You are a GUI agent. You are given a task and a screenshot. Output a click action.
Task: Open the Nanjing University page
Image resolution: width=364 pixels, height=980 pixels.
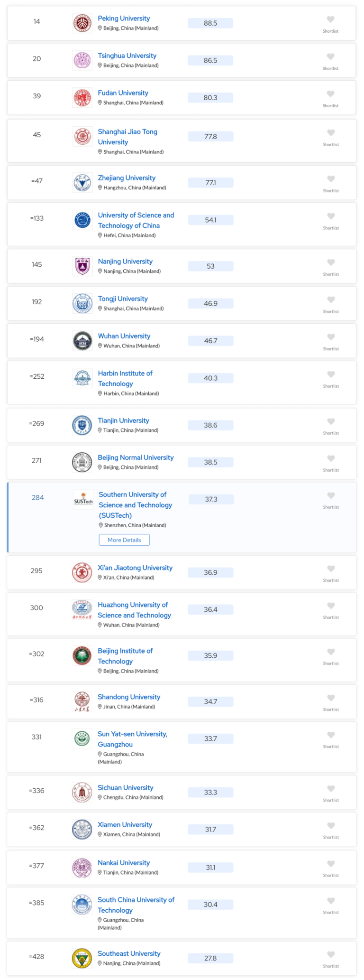tap(125, 261)
